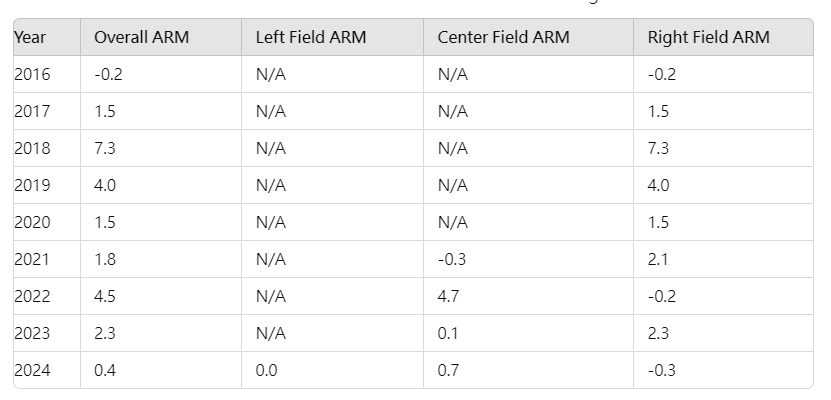Click the 2024 Center Field ARM value 0.7
831x400 pixels.
(449, 371)
